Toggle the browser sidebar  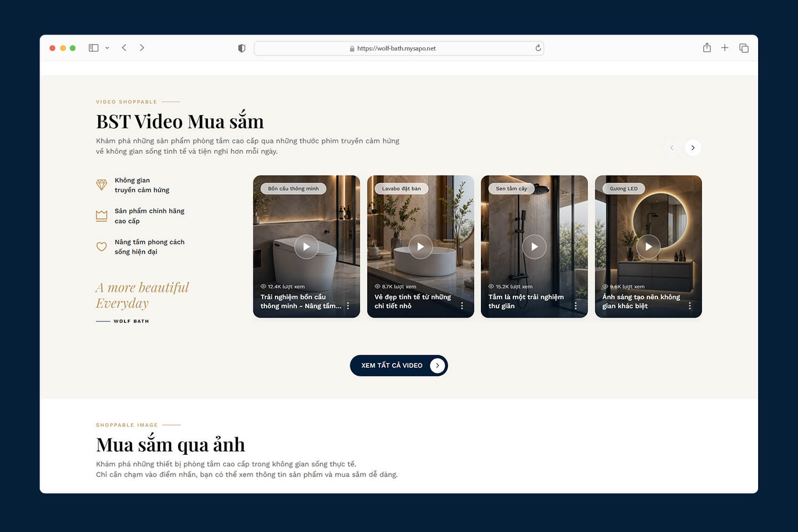94,48
